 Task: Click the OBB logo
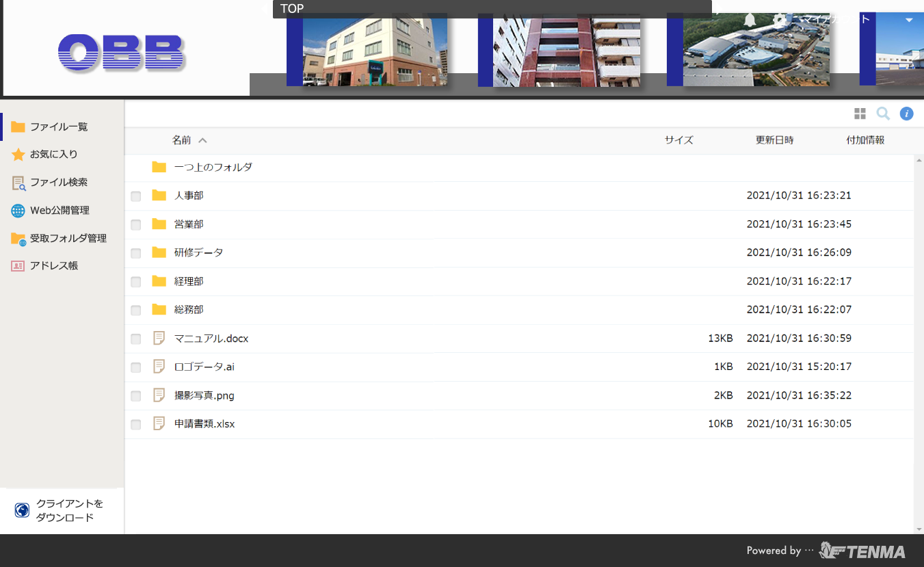click(x=122, y=53)
